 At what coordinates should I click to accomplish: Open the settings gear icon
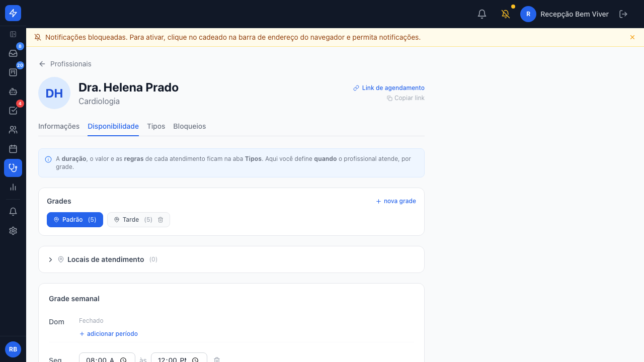point(13,231)
